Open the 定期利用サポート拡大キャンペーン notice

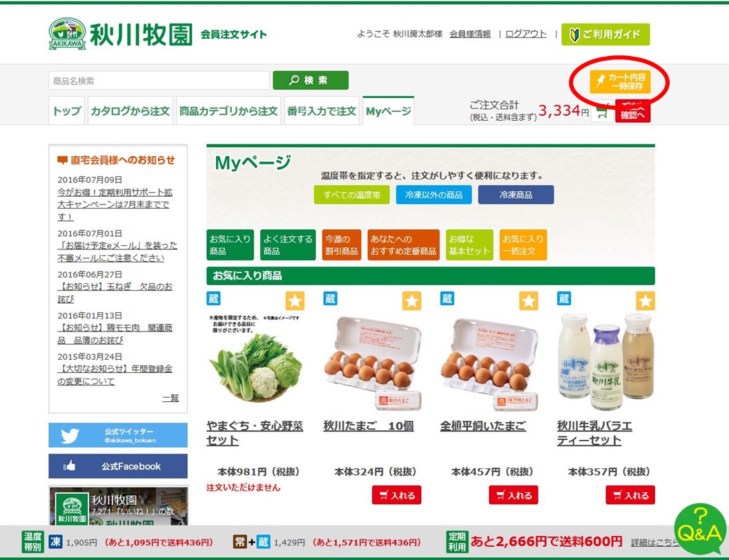pos(115,204)
